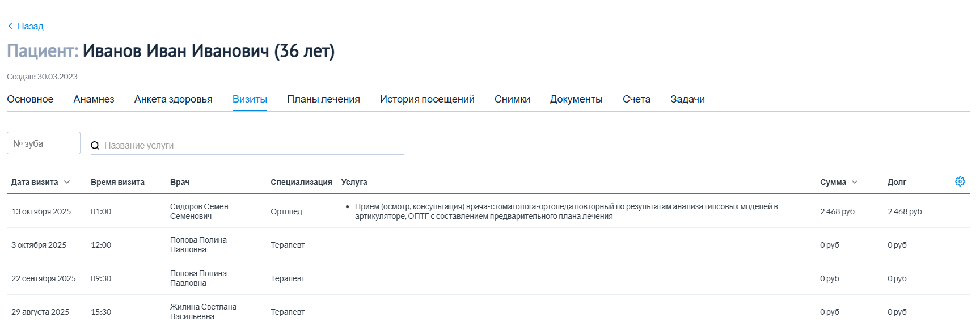This screenshot has height=326, width=980.
Task: Focus the № зуба input field
Action: coord(44,143)
